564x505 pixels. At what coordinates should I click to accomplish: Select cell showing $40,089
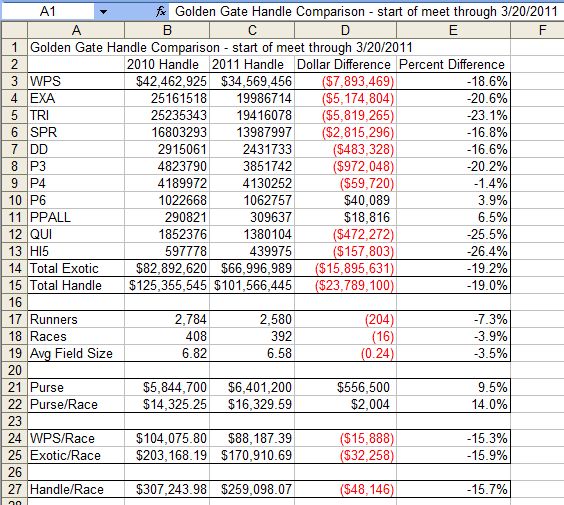(345, 200)
